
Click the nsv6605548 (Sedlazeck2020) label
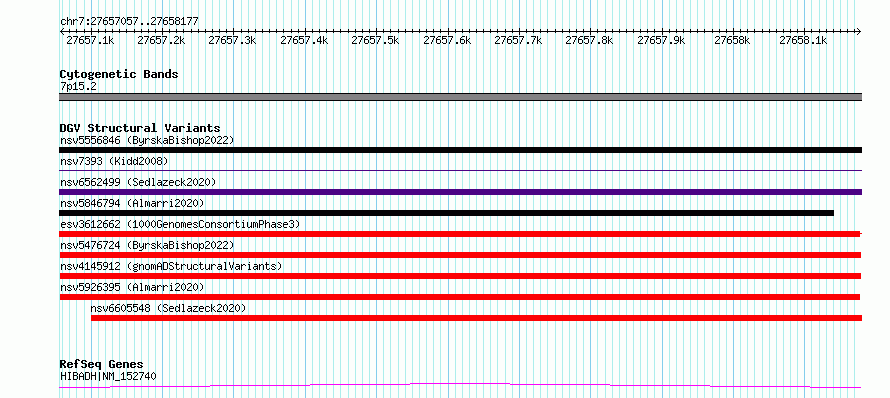tap(169, 308)
